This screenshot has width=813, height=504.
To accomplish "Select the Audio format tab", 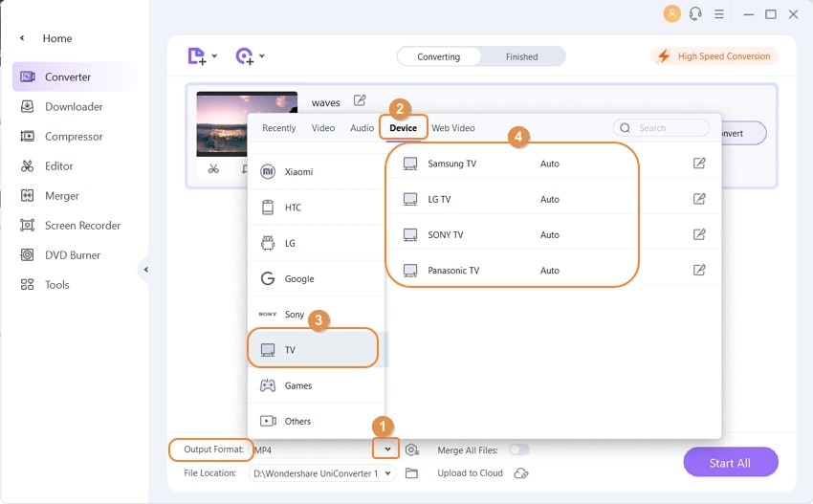I will [x=362, y=128].
